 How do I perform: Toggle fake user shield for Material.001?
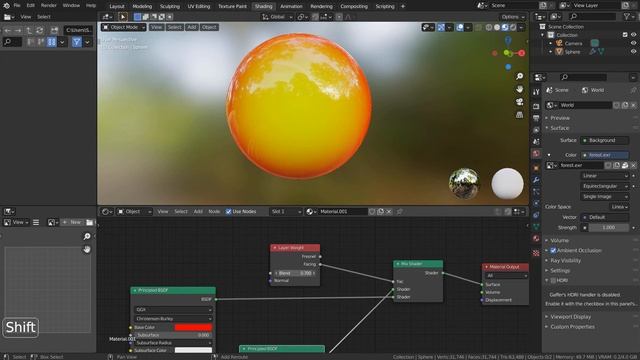(372, 211)
